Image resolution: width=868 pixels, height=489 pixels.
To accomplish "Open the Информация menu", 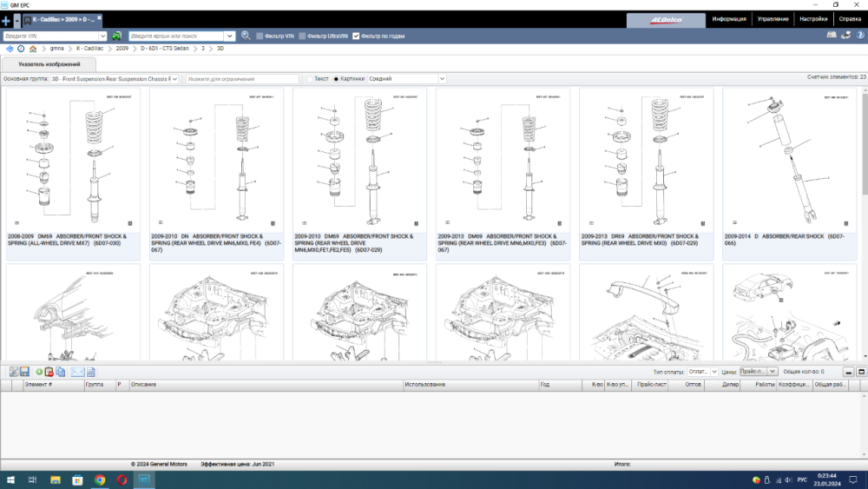I will 729,19.
